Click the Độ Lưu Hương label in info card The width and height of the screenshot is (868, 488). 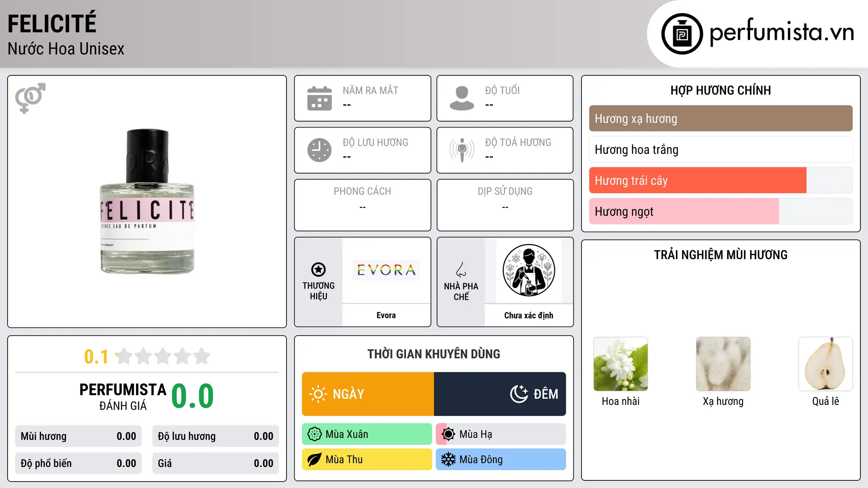click(x=376, y=142)
